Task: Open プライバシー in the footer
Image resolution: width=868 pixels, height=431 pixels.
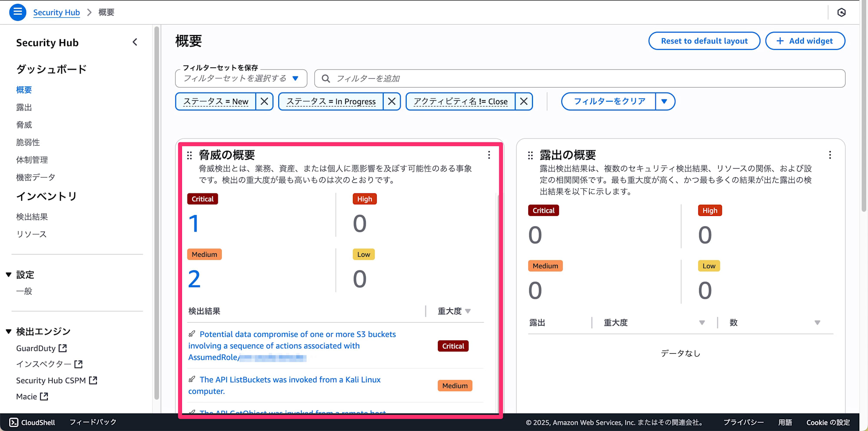Action: pos(743,422)
